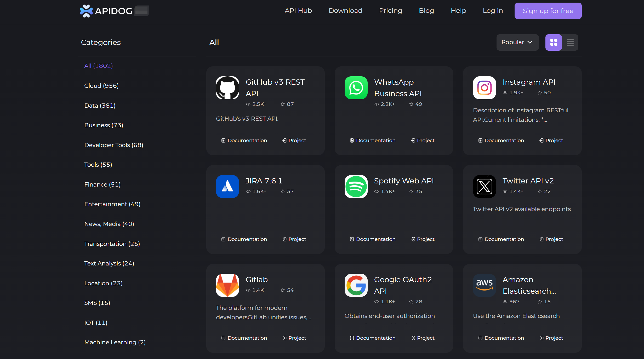Screen dimensions: 644x359
Task: Select IOT (11) category
Action: [x=96, y=323]
